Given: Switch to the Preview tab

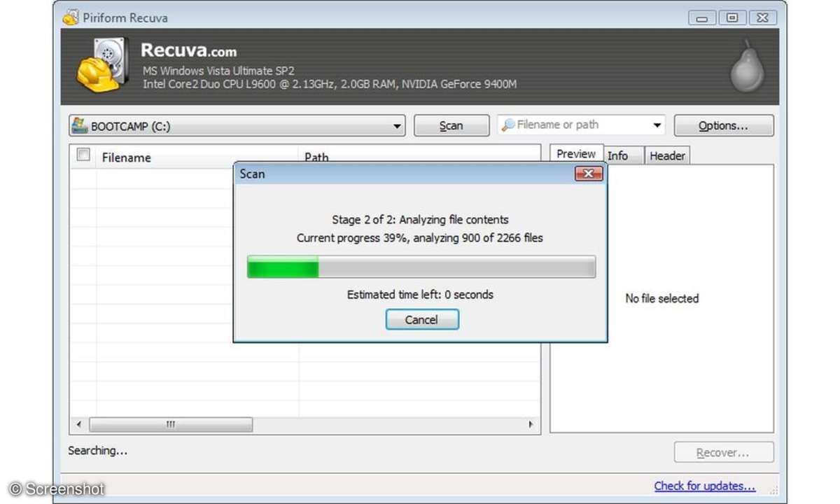Looking at the screenshot, I should (576, 154).
